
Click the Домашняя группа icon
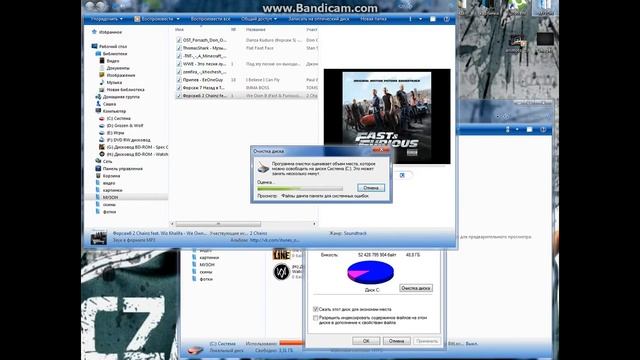[x=98, y=97]
